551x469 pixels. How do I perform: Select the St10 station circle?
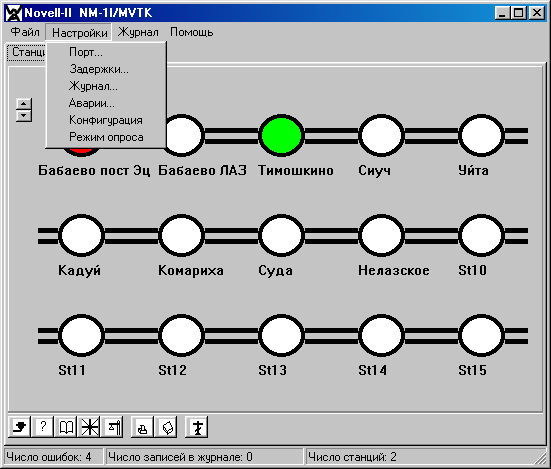[x=481, y=235]
